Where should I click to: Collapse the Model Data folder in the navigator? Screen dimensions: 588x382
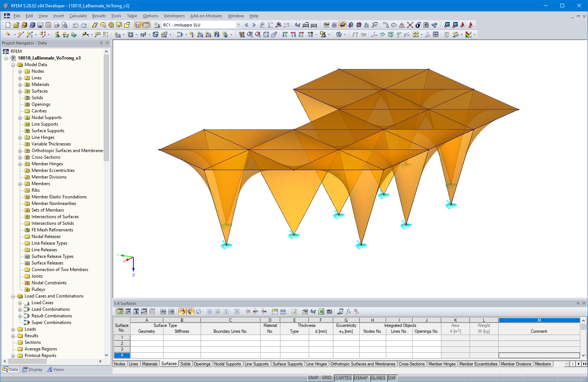point(13,65)
